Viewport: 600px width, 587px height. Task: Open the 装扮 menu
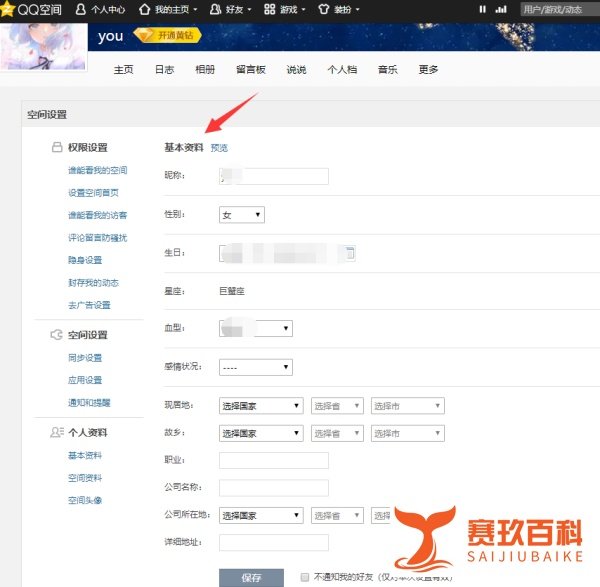(339, 9)
